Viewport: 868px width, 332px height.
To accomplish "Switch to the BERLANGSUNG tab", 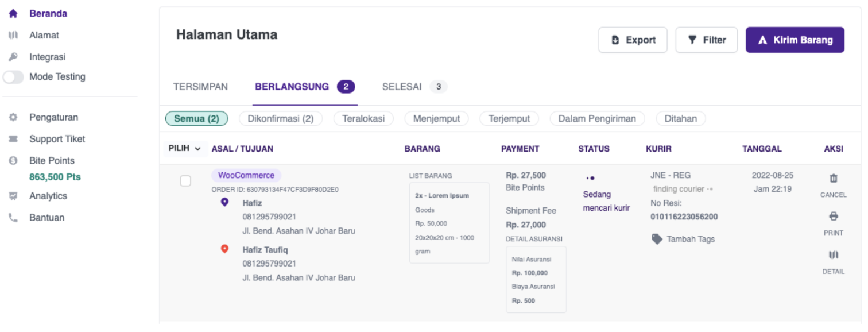I will coord(305,87).
